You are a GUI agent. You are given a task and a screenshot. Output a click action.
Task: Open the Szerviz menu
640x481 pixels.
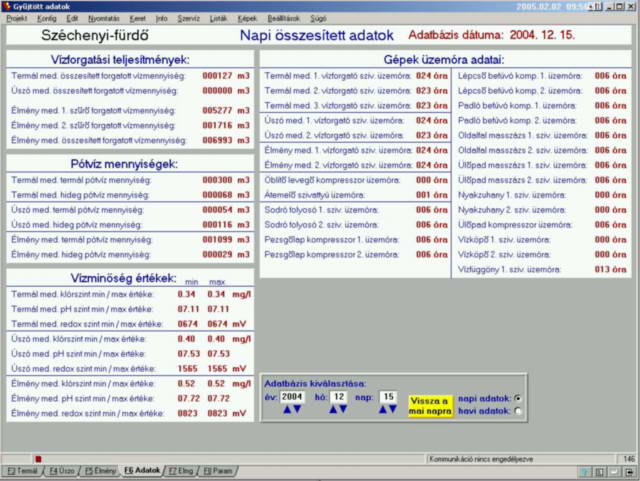[x=189, y=19]
